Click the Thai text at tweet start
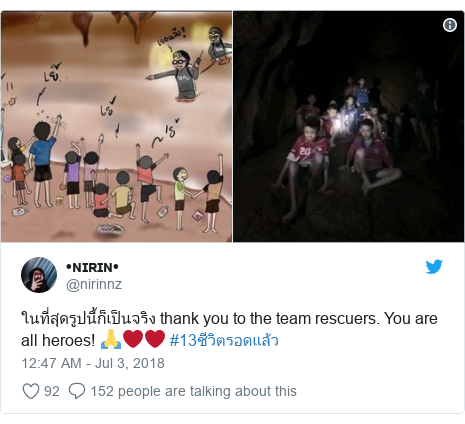Screen dimensions: 465x424 [x=88, y=318]
